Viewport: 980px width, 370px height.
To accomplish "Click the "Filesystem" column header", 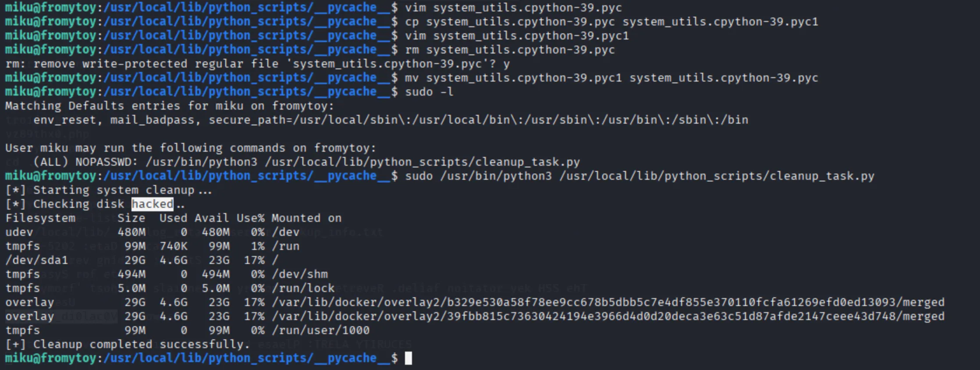I will coord(40,218).
